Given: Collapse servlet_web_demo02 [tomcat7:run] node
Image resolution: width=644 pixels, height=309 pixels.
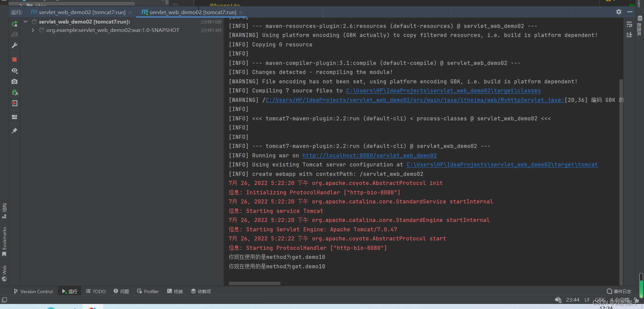Looking at the screenshot, I should point(25,22).
